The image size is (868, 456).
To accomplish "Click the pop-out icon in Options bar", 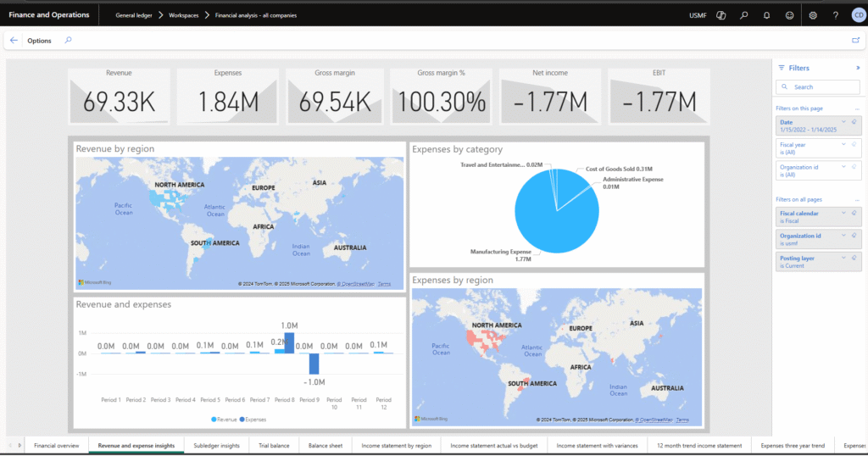I will 855,40.
